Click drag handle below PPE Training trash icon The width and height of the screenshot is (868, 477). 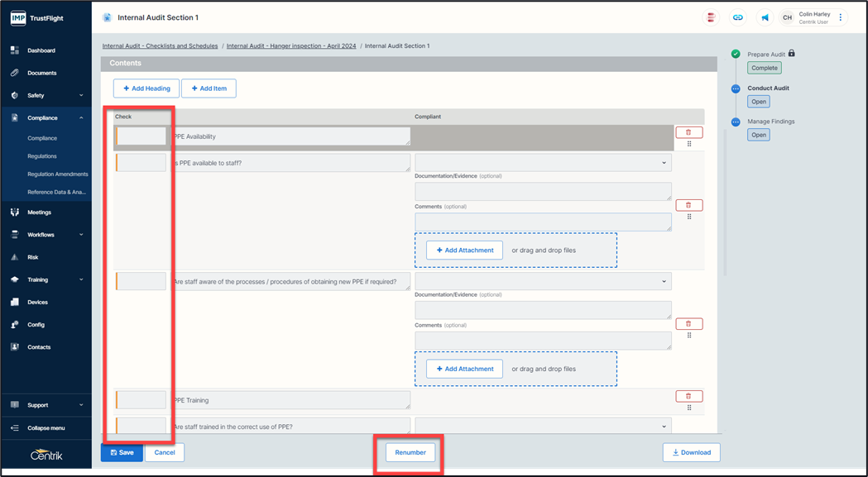pos(689,408)
